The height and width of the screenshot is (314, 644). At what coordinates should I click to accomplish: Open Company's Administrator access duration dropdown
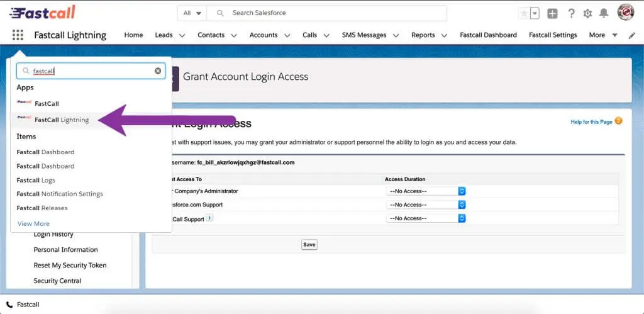point(426,191)
